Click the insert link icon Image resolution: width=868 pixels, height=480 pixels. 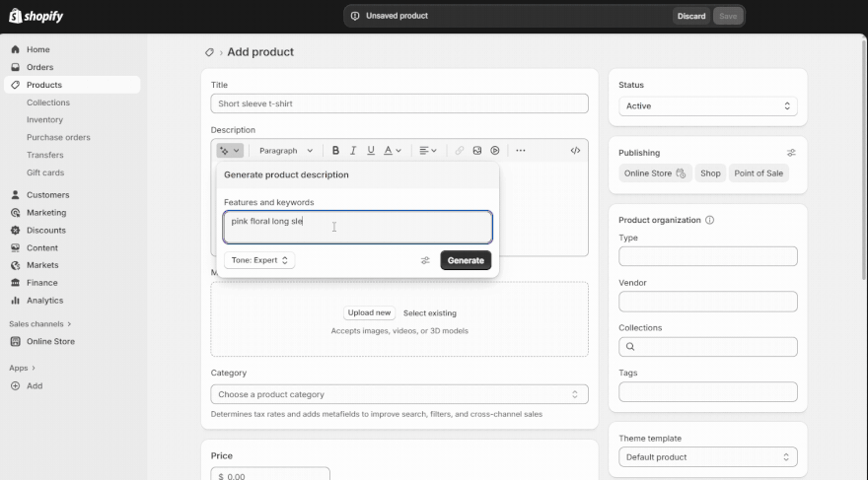(x=460, y=151)
